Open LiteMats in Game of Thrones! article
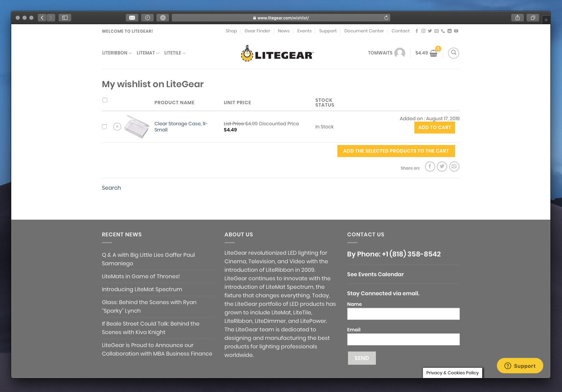 tap(141, 277)
